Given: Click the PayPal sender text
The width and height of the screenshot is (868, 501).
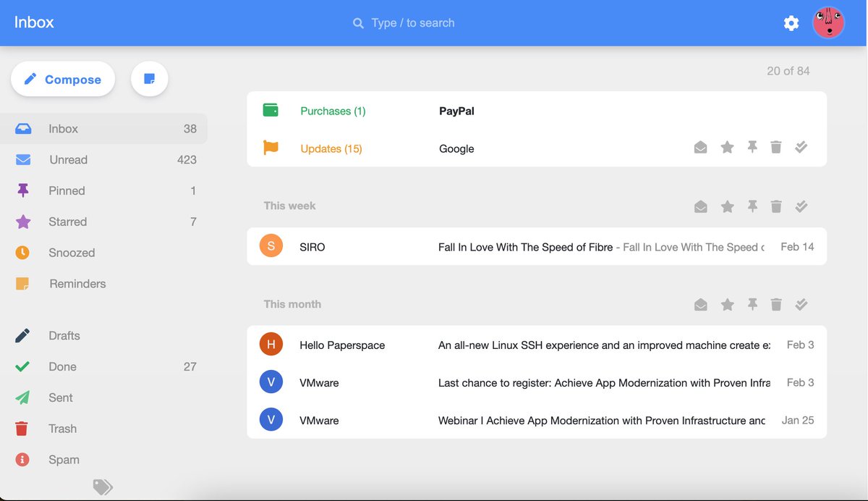Looking at the screenshot, I should [x=456, y=111].
